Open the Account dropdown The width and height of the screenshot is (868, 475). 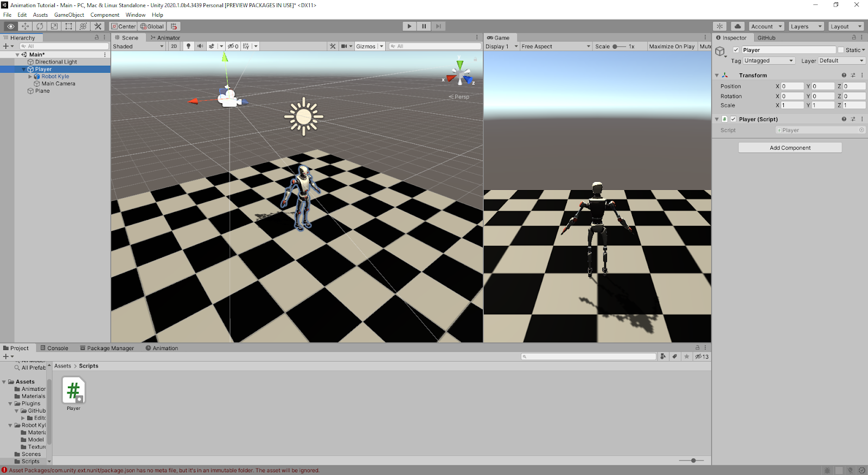coord(767,26)
